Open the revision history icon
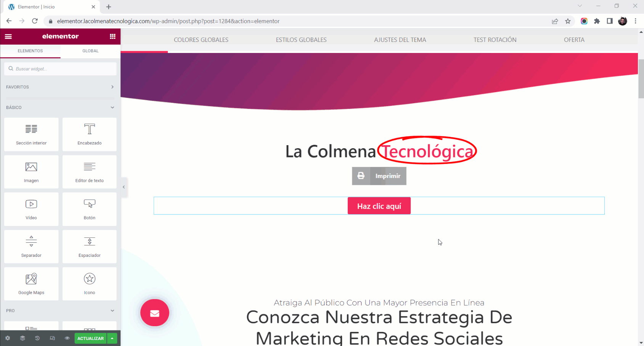The width and height of the screenshot is (644, 346). click(37, 338)
